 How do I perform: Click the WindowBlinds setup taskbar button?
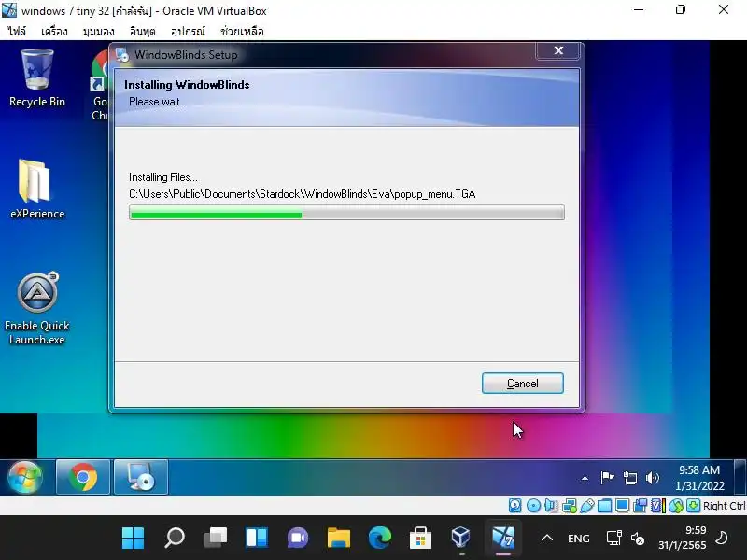(141, 477)
